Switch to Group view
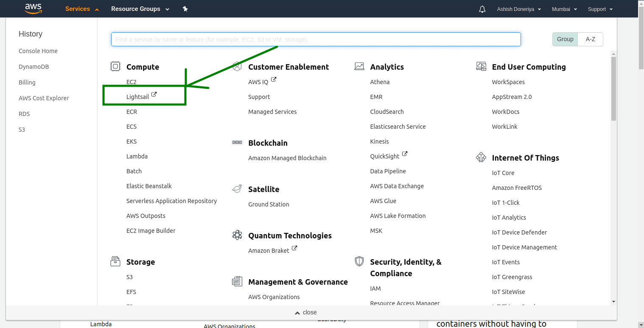Image resolution: width=644 pixels, height=328 pixels. pos(565,39)
